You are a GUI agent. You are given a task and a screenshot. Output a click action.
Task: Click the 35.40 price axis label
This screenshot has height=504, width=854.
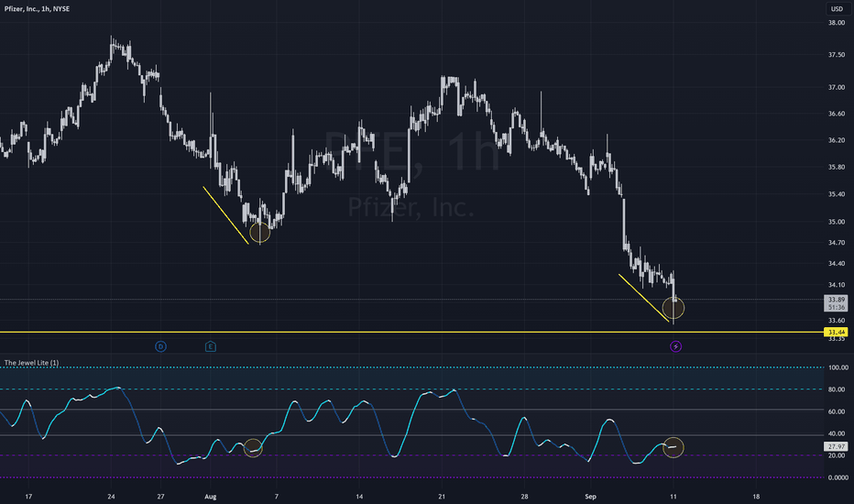click(x=837, y=194)
